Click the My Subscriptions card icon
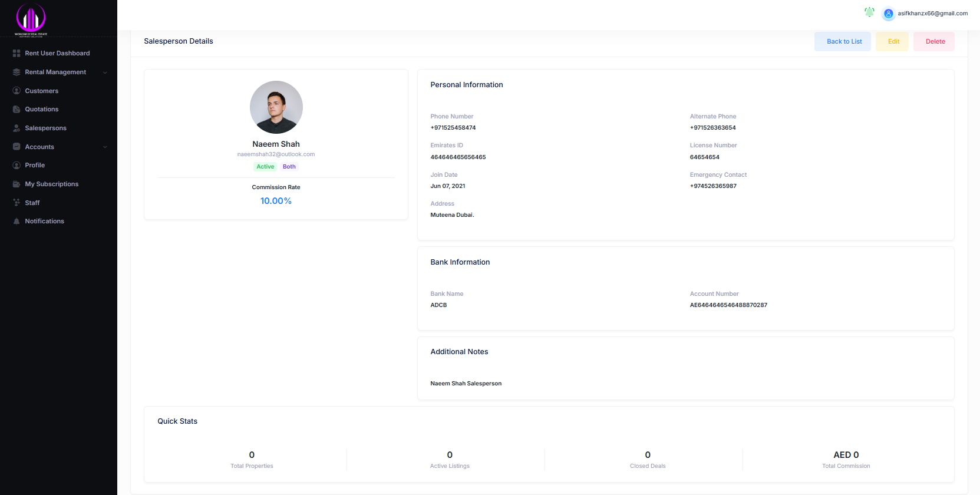This screenshot has height=495, width=980. [x=17, y=184]
